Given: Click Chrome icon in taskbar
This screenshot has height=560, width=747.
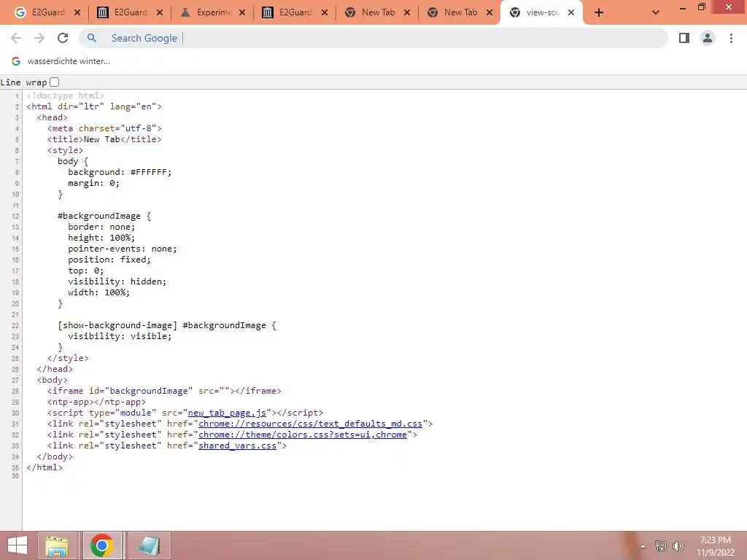Looking at the screenshot, I should tap(102, 545).
